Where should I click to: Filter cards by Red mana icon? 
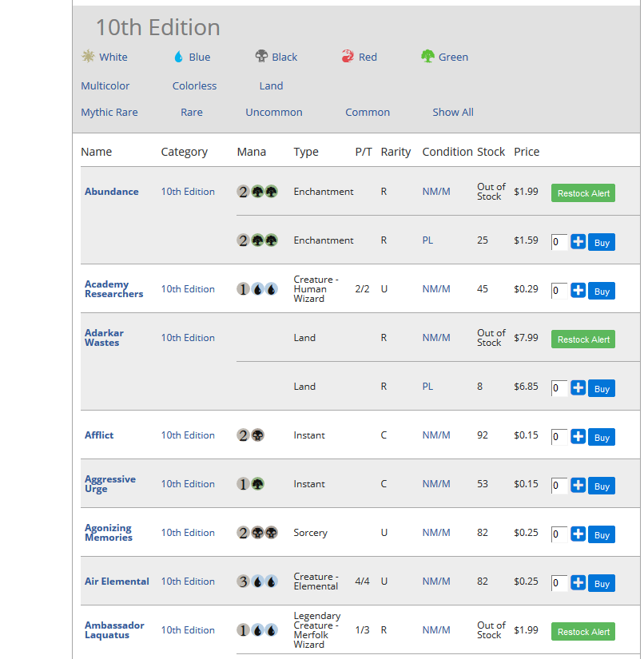pos(347,57)
